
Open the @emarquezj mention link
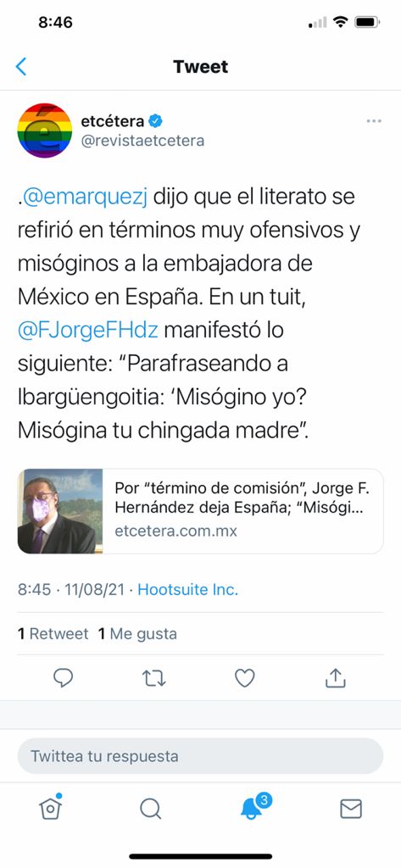[x=86, y=198]
